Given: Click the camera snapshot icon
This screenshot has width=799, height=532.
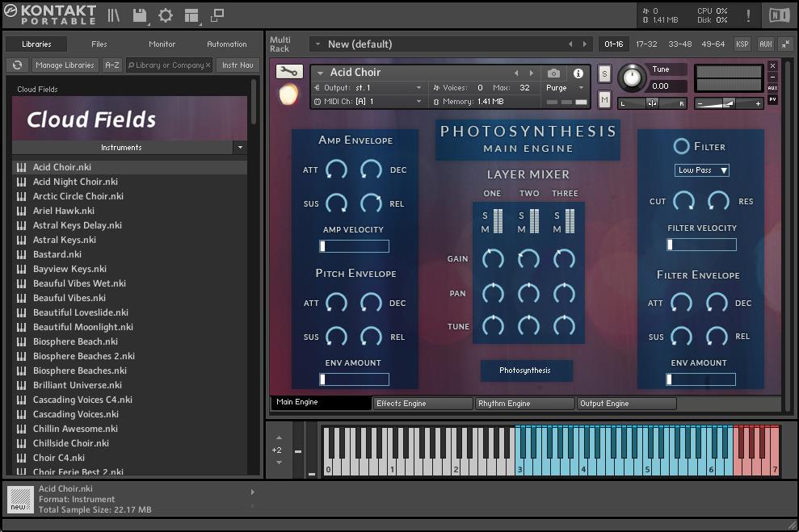Looking at the screenshot, I should 553,73.
